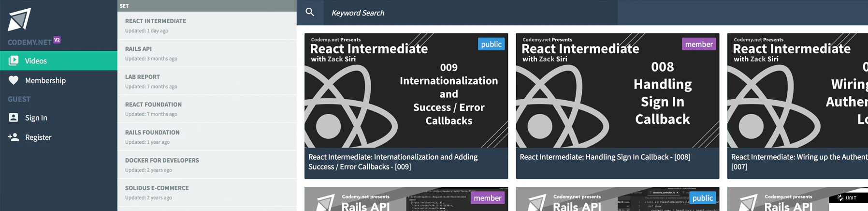Click the Videos play icon in sidebar
Image resolution: width=868 pixels, height=211 pixels.
(14, 60)
